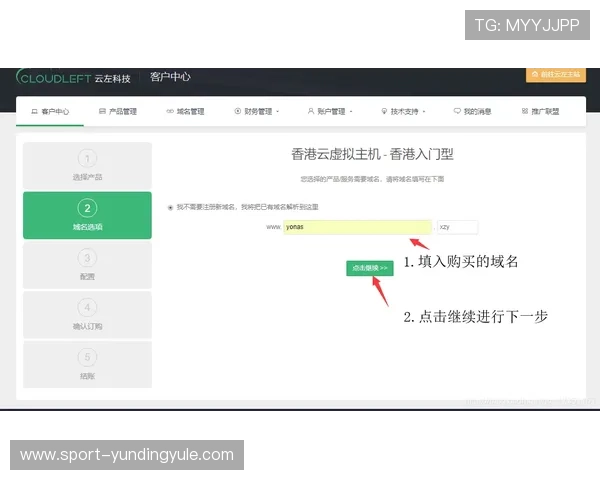Expand the 账户管理 dropdown menu
Screen dimensions: 600x480
(330, 111)
